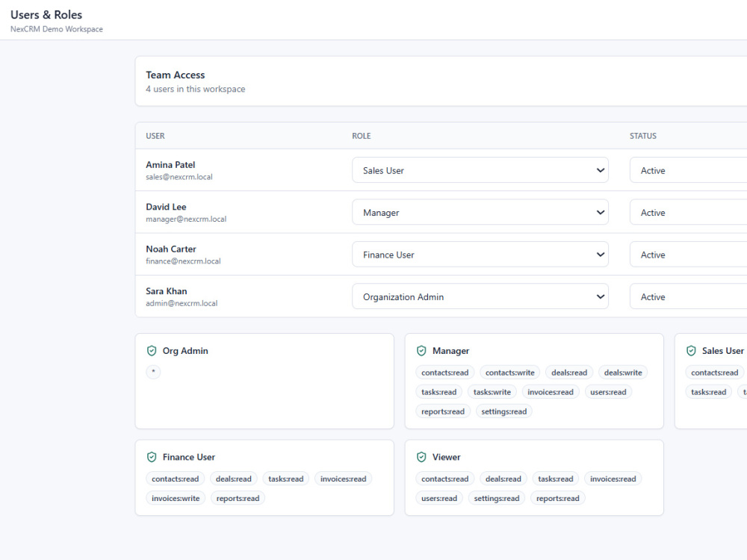This screenshot has width=747, height=560.
Task: Click deals:read chip in Finance User card
Action: point(233,479)
